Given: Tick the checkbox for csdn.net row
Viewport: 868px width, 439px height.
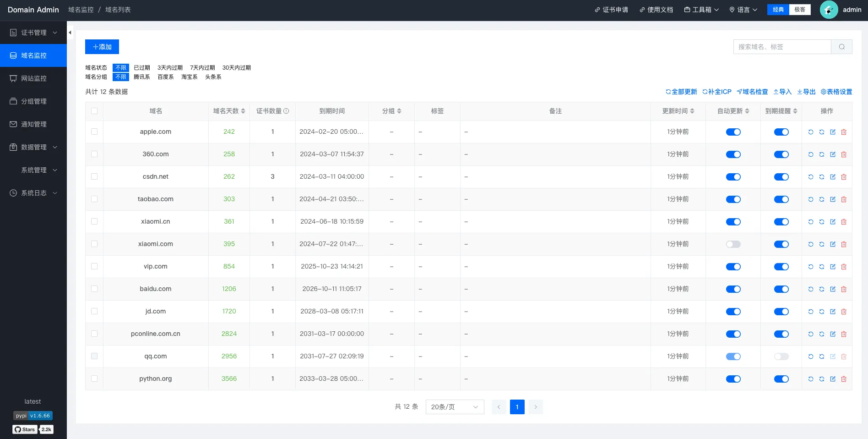Looking at the screenshot, I should [94, 176].
